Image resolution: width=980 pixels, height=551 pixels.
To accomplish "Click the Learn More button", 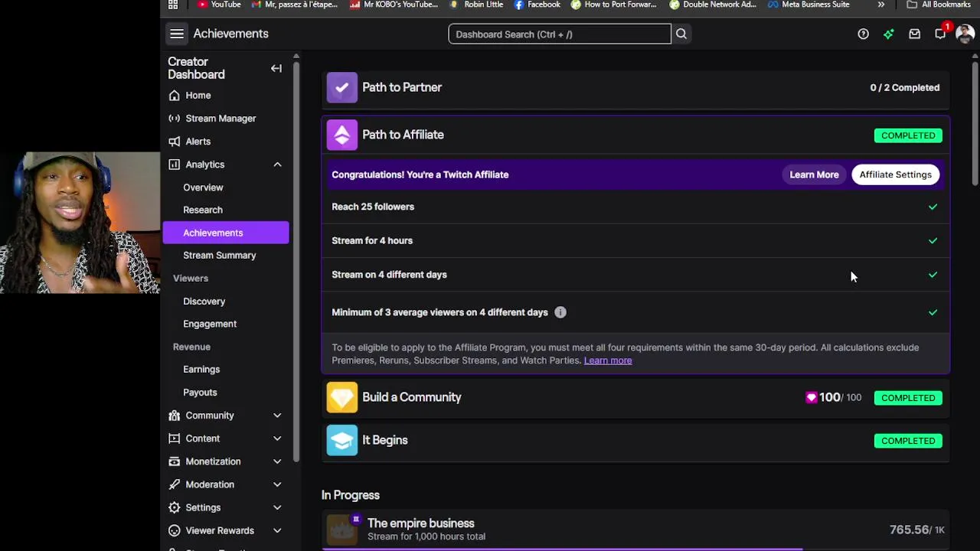I will coord(814,174).
